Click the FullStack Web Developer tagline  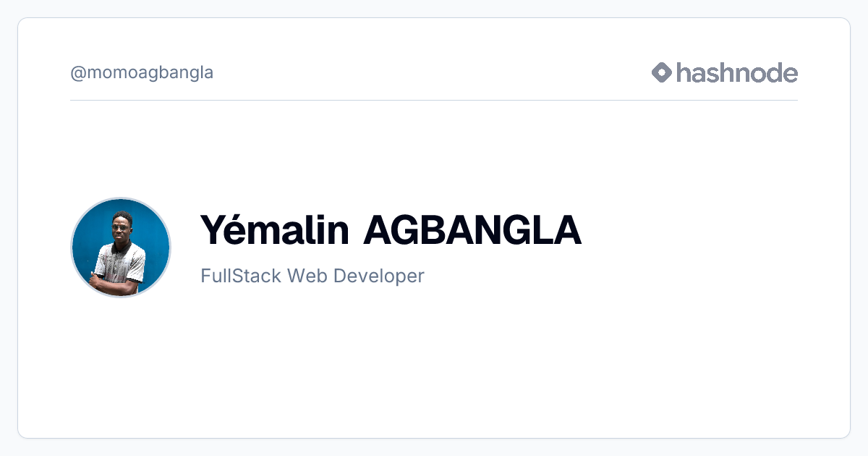click(312, 276)
